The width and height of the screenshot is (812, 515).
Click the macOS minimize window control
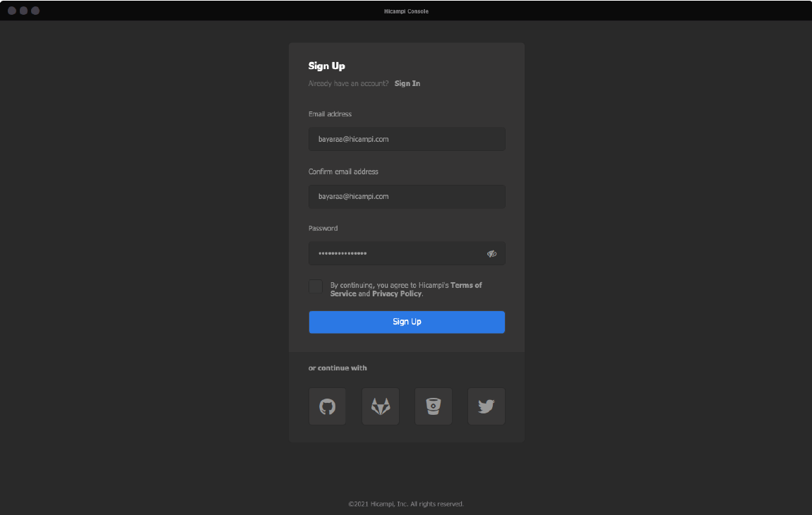(23, 11)
